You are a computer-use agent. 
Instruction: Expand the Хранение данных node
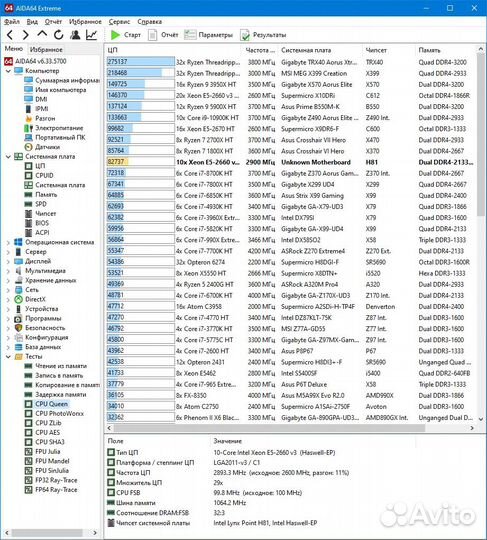click(8, 280)
